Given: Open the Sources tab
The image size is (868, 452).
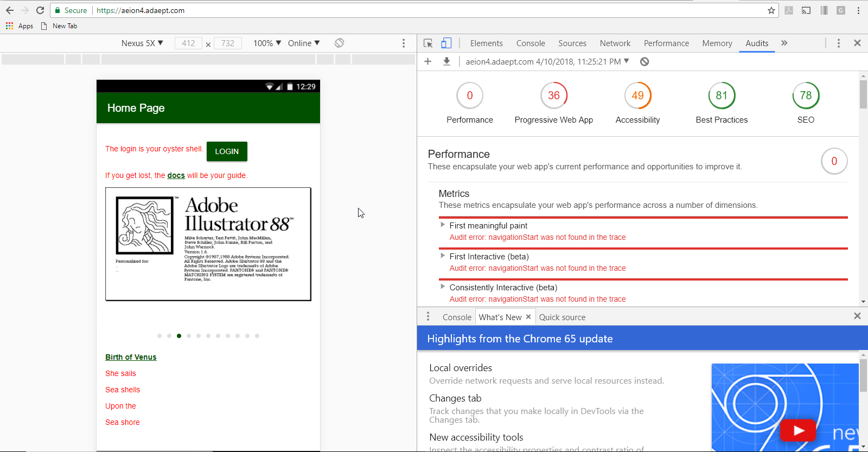Looking at the screenshot, I should pyautogui.click(x=572, y=43).
